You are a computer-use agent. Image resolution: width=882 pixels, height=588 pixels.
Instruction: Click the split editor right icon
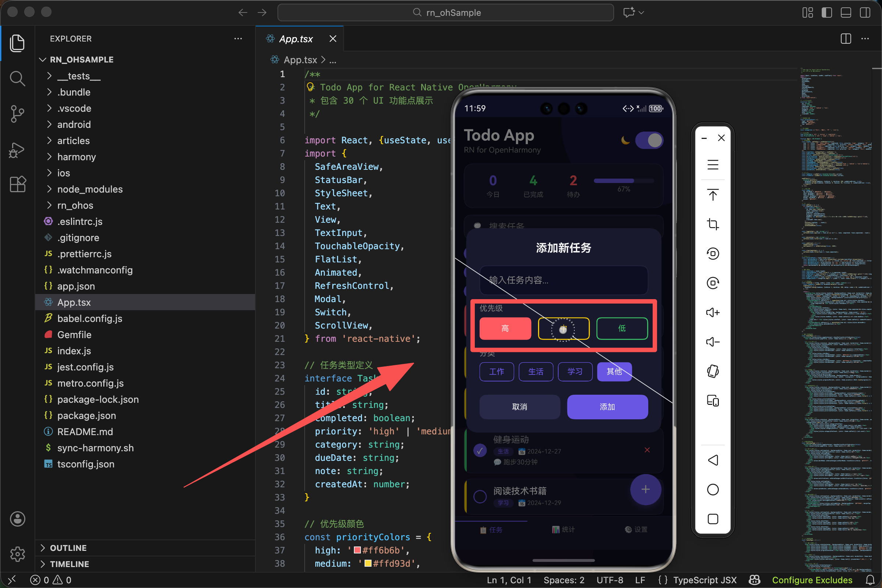tap(846, 39)
